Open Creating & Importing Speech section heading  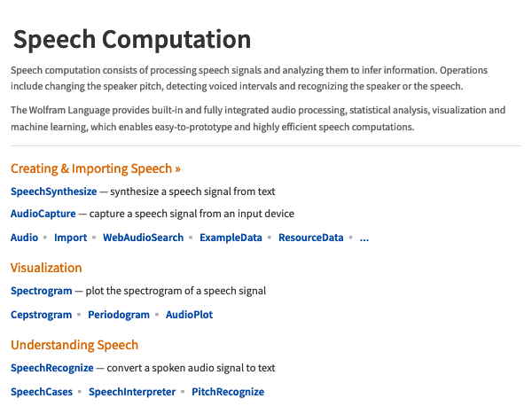pos(96,168)
